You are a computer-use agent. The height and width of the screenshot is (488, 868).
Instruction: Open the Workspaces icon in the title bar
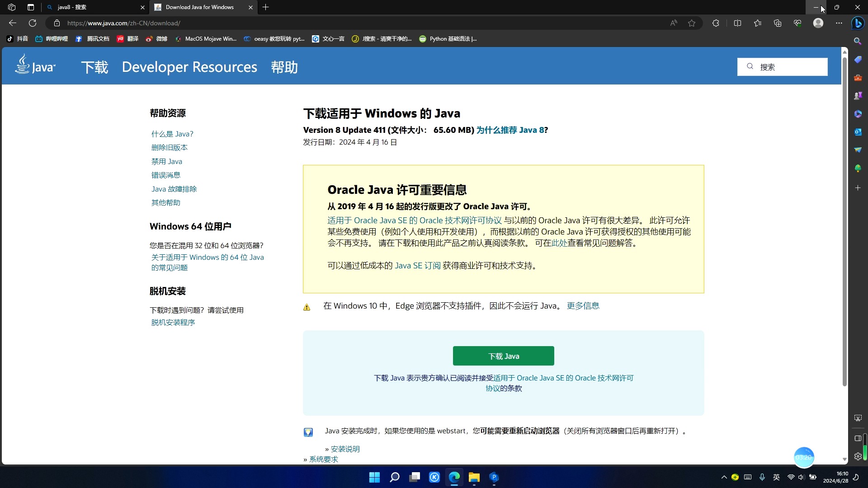[x=12, y=7]
